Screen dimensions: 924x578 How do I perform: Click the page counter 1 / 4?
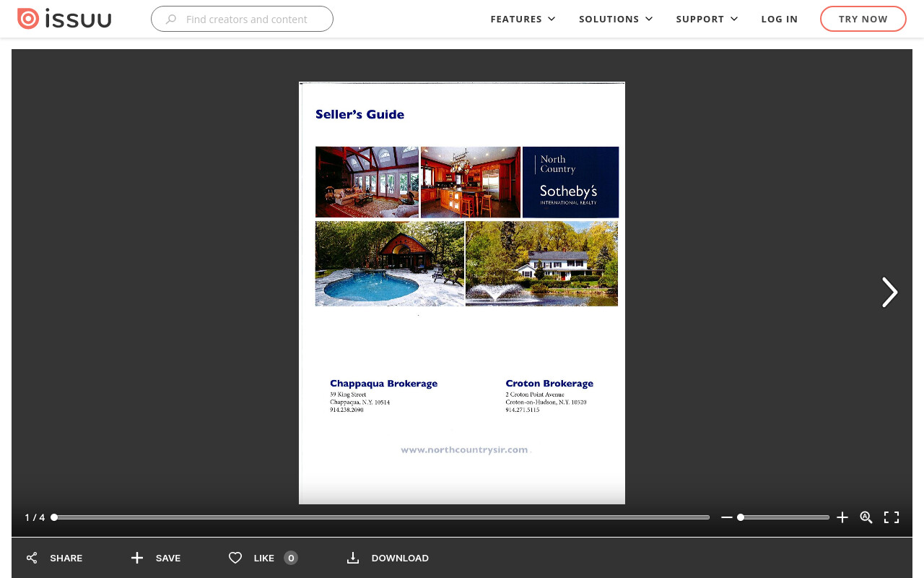[x=35, y=517]
